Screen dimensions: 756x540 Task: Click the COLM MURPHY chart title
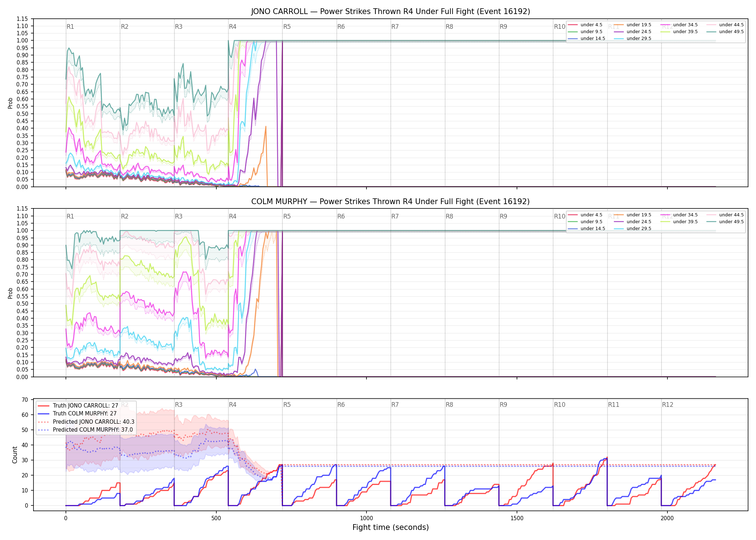(391, 202)
